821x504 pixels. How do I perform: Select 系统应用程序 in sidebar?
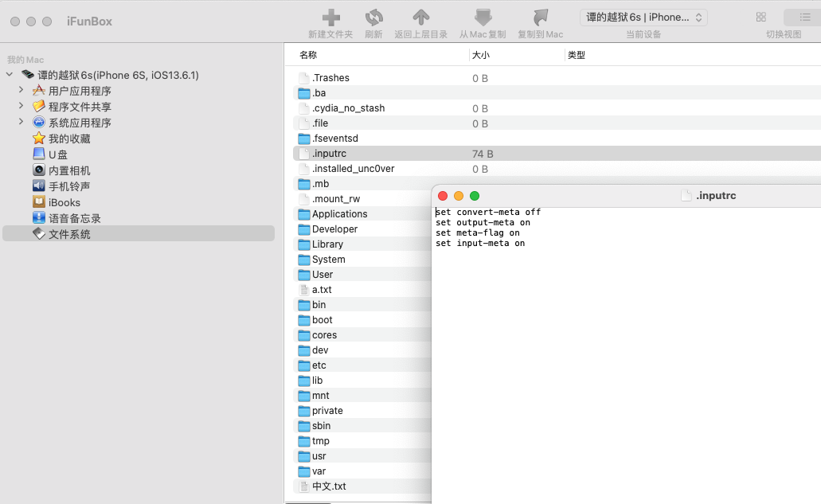[80, 123]
